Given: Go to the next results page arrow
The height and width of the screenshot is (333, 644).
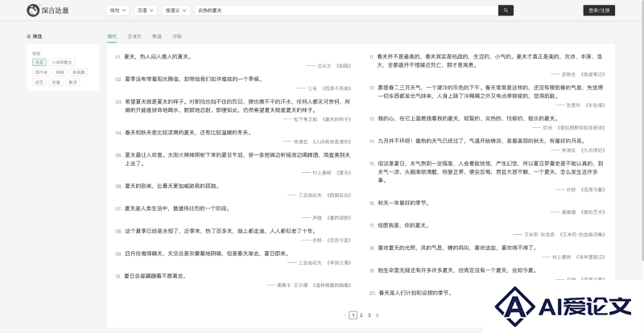Looking at the screenshot, I should pos(377,315).
